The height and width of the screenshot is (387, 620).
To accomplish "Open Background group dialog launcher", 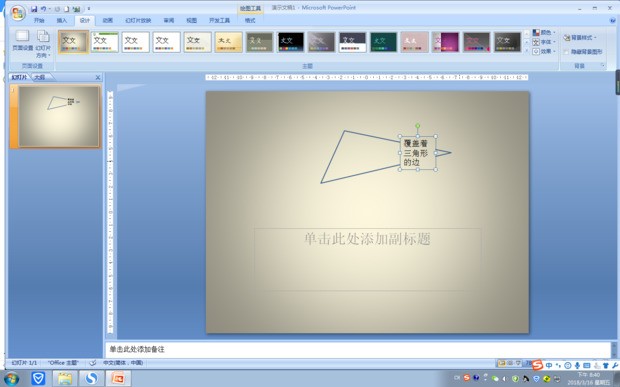I will (x=603, y=66).
